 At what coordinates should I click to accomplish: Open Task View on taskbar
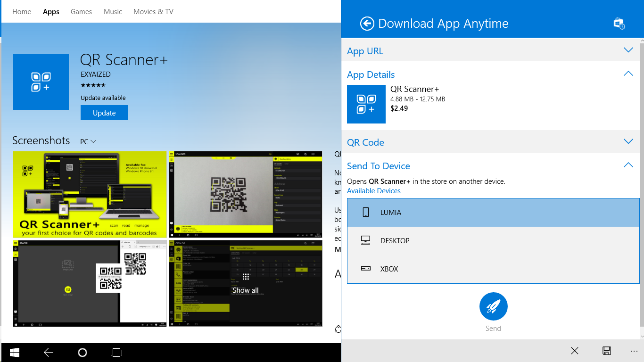[x=116, y=353]
